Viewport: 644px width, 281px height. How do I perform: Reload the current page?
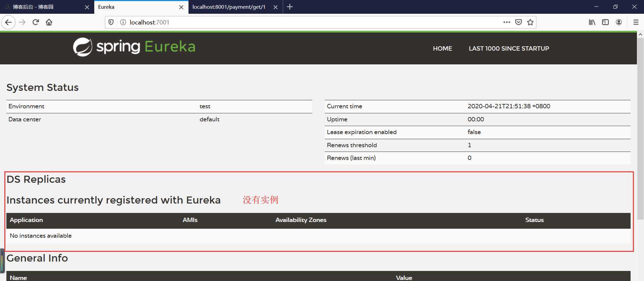click(x=36, y=22)
